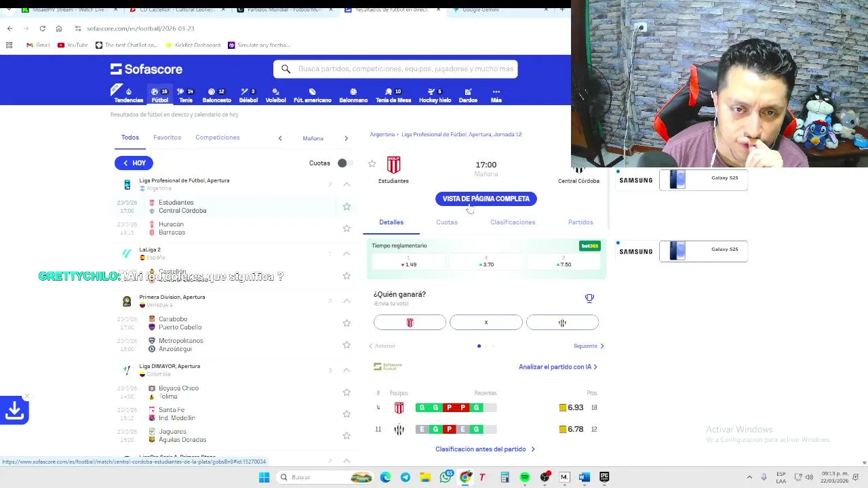This screenshot has height=488, width=868.
Task: Open the Argentina breadcrumb link
Action: pos(382,134)
